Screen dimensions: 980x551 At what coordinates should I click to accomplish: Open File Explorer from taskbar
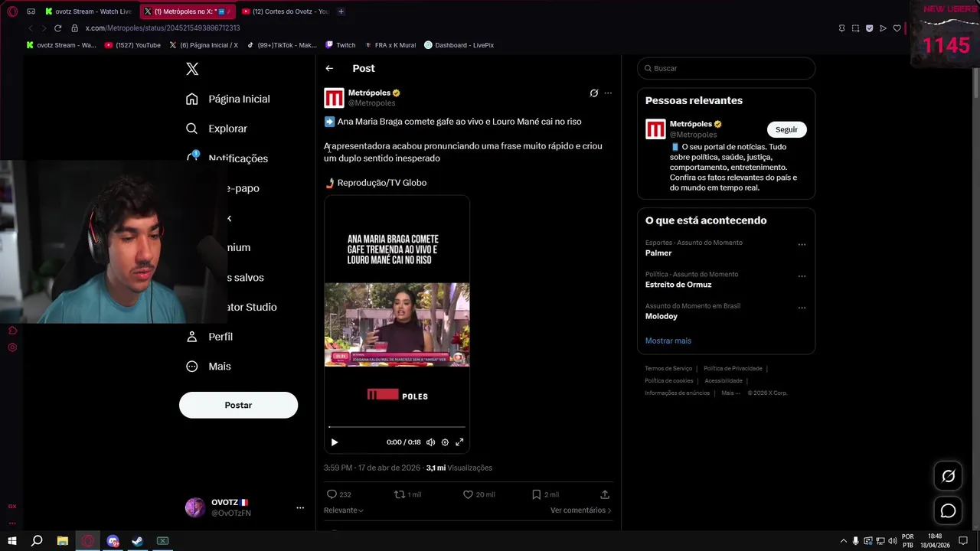[63, 541]
